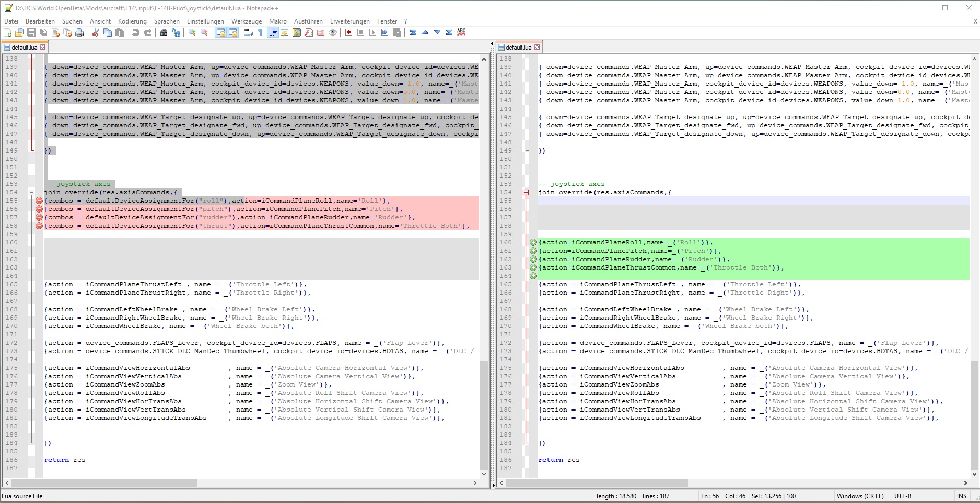This screenshot has height=503, width=980.
Task: Collapse join_override fold in left pane
Action: 31,192
